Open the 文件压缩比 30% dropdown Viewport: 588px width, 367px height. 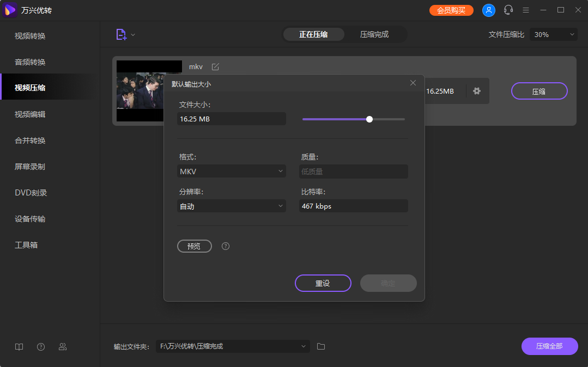(x=553, y=34)
